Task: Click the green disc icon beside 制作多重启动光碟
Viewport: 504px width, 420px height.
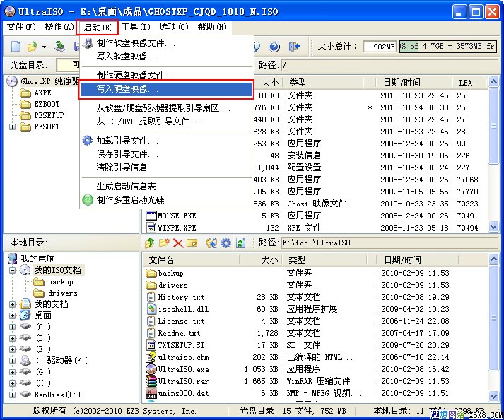Action: tap(88, 200)
